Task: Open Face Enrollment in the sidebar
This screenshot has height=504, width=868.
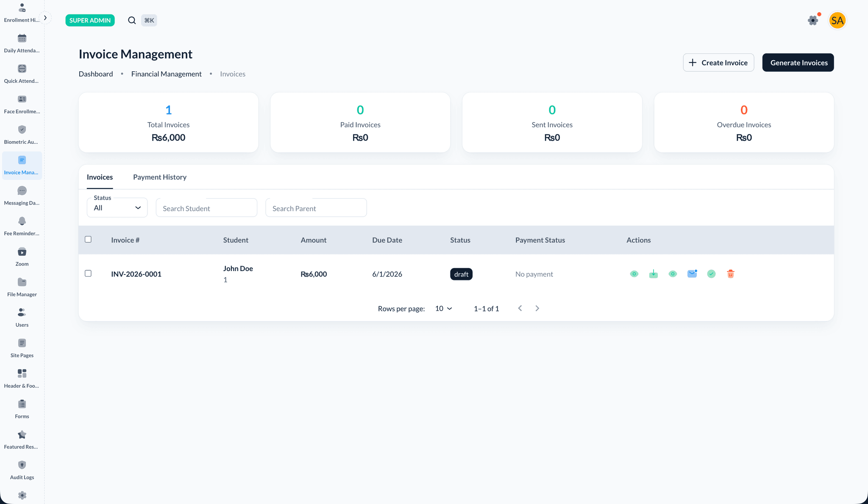Action: 22,104
